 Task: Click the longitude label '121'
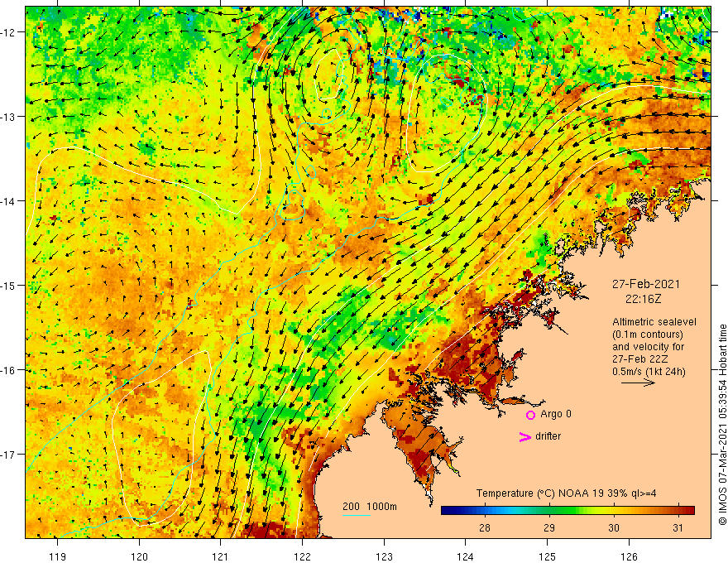click(221, 556)
